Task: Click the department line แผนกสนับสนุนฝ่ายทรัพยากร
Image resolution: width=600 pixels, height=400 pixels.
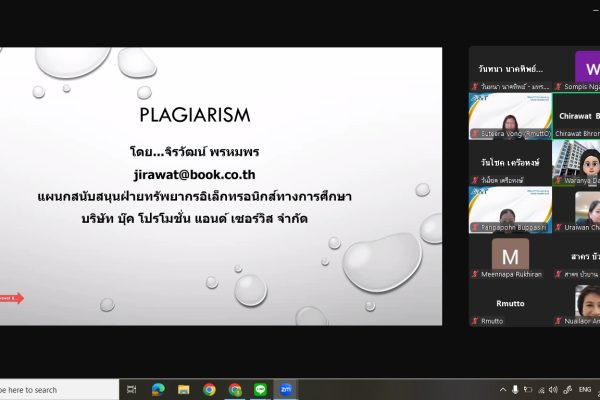Action: (x=194, y=197)
